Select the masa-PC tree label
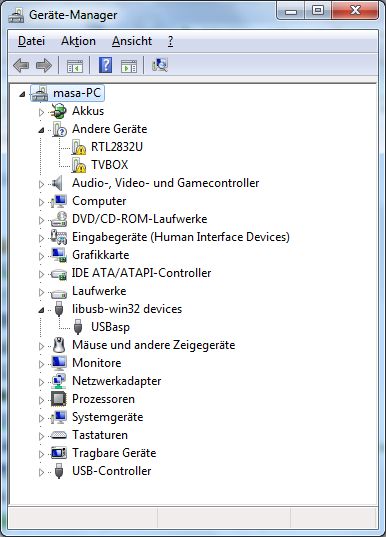The image size is (386, 537). 77,93
